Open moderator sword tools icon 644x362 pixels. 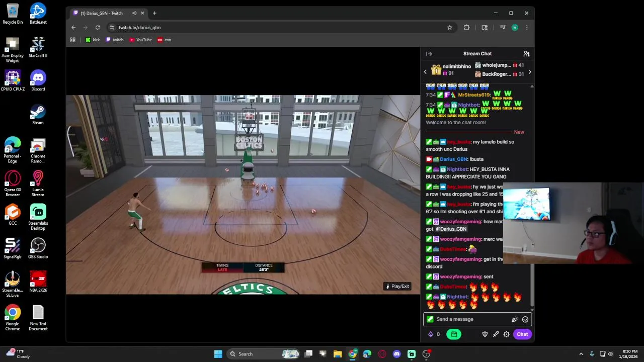pos(496,334)
